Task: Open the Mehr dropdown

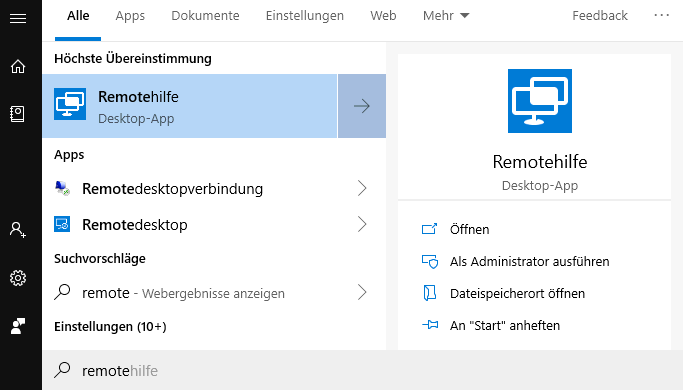Action: (x=446, y=16)
